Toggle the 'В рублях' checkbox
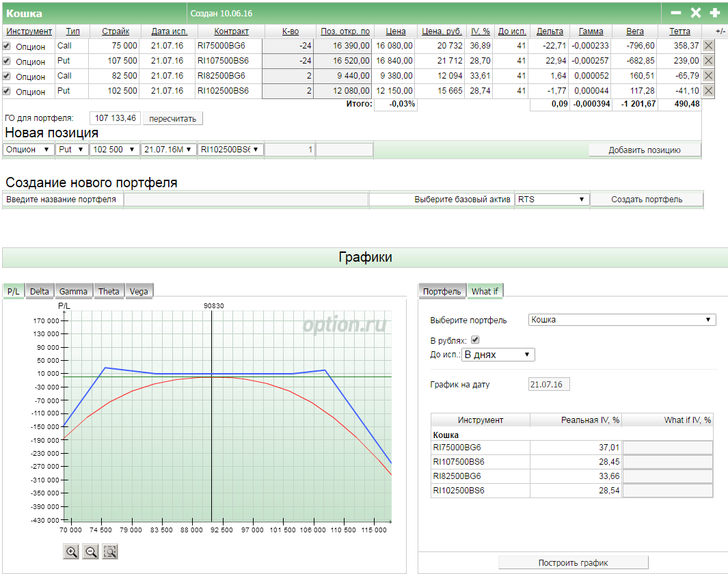Image resolution: width=728 pixels, height=574 pixels. pos(475,340)
